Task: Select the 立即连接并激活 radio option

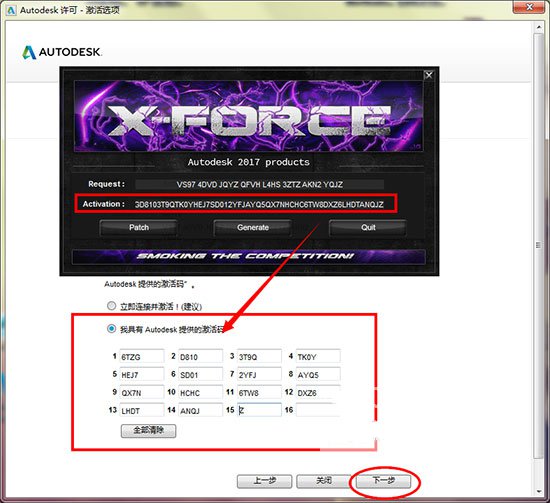Action: (111, 306)
